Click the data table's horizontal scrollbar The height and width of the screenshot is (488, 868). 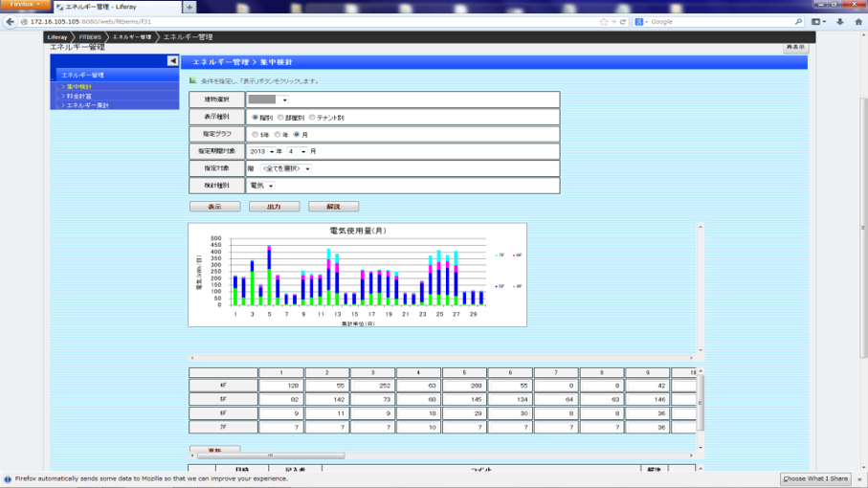coord(271,455)
